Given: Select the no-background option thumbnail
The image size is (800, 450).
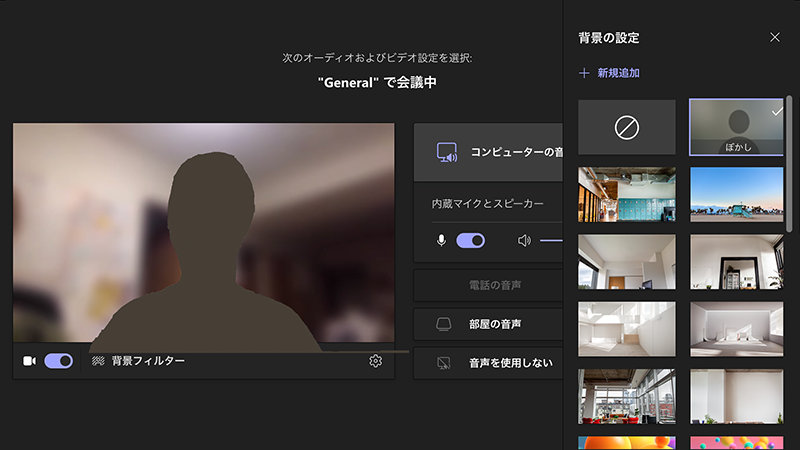Looking at the screenshot, I should click(627, 127).
